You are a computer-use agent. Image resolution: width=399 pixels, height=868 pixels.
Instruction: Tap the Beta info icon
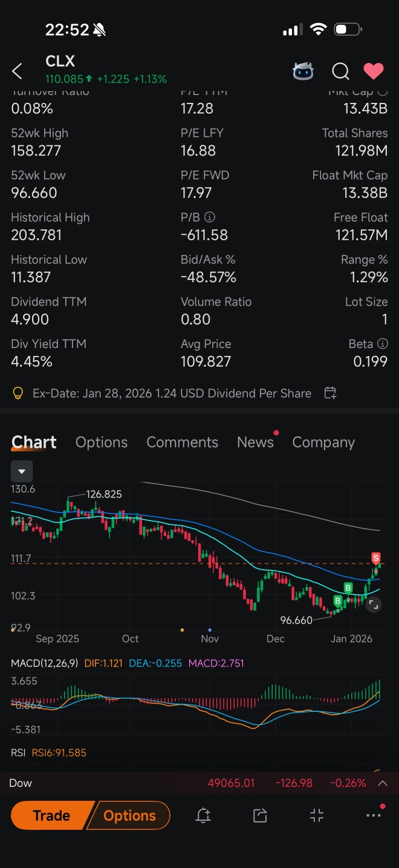coord(382,343)
